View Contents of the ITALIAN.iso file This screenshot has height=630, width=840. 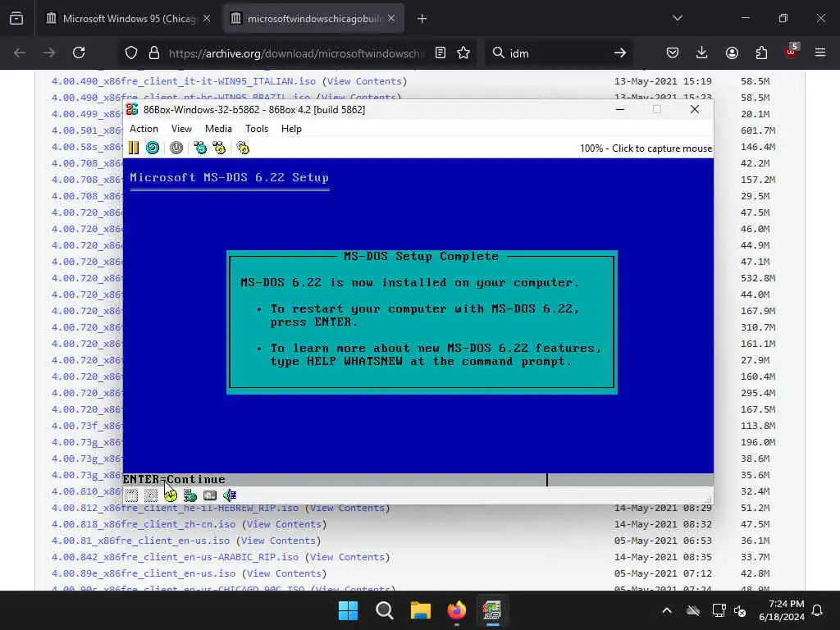364,81
